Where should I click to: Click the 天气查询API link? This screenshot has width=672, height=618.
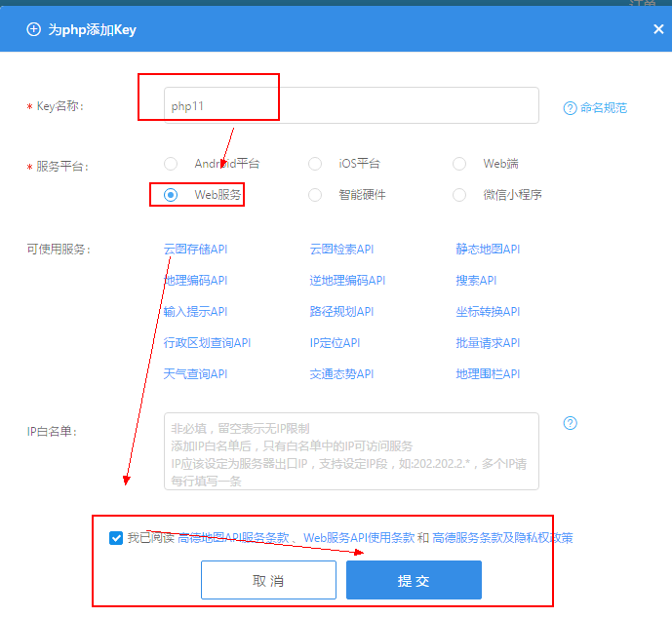tap(195, 374)
